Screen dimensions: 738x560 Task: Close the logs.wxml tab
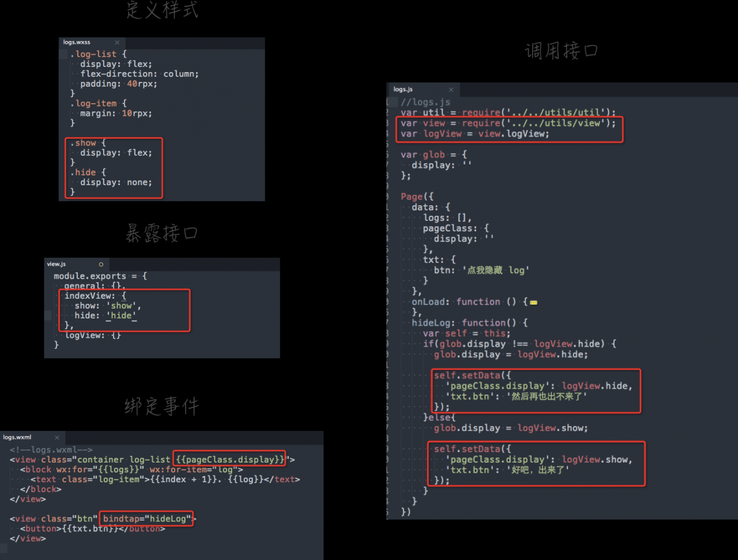57,437
